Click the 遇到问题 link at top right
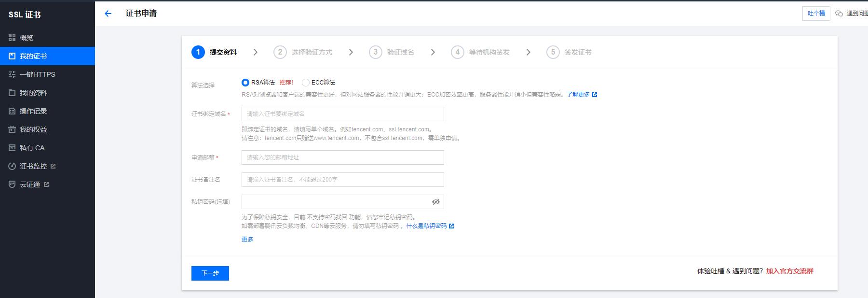 pyautogui.click(x=857, y=14)
